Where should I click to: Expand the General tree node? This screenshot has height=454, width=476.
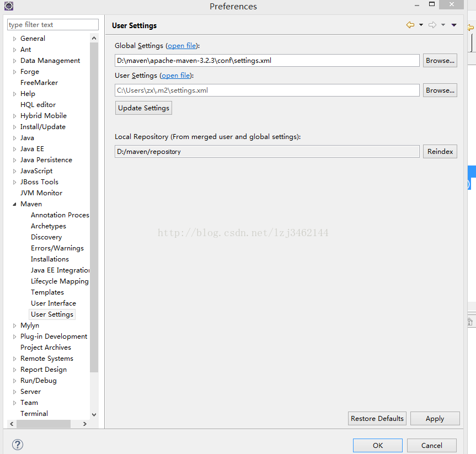pos(14,39)
